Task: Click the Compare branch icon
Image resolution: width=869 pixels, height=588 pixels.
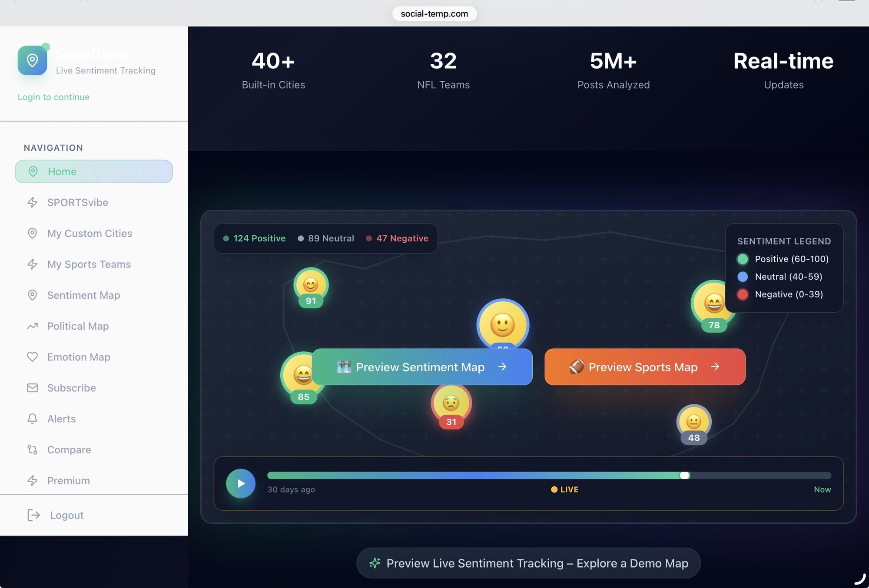Action: [33, 449]
